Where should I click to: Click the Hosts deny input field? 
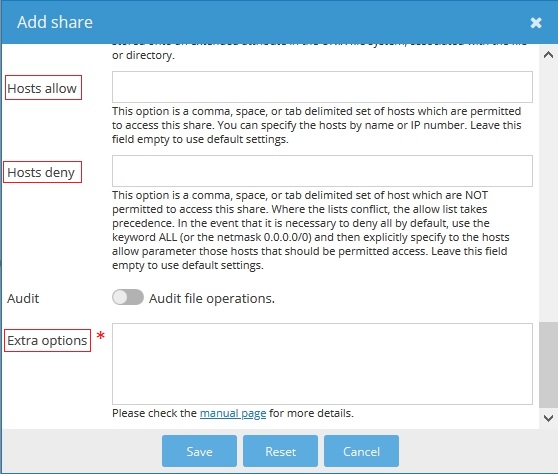coord(322,171)
